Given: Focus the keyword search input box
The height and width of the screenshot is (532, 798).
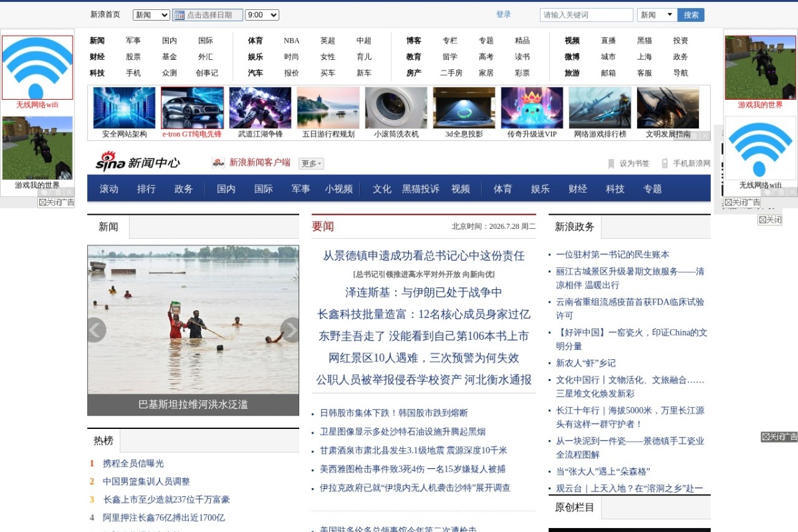Looking at the screenshot, I should (x=587, y=15).
